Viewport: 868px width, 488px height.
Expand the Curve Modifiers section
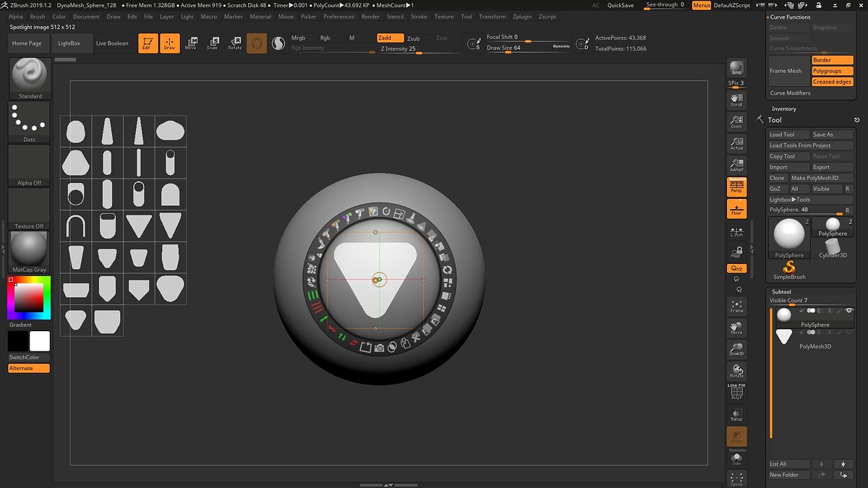point(790,93)
